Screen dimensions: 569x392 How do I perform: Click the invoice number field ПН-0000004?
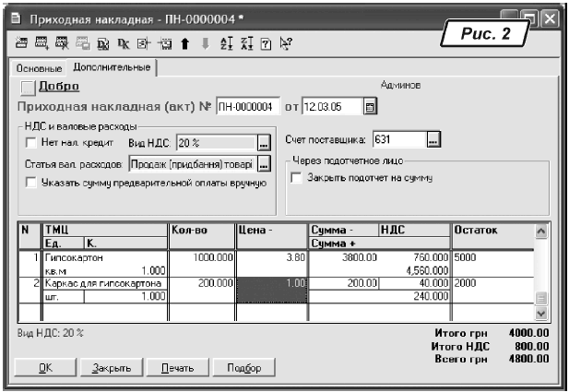tap(246, 106)
